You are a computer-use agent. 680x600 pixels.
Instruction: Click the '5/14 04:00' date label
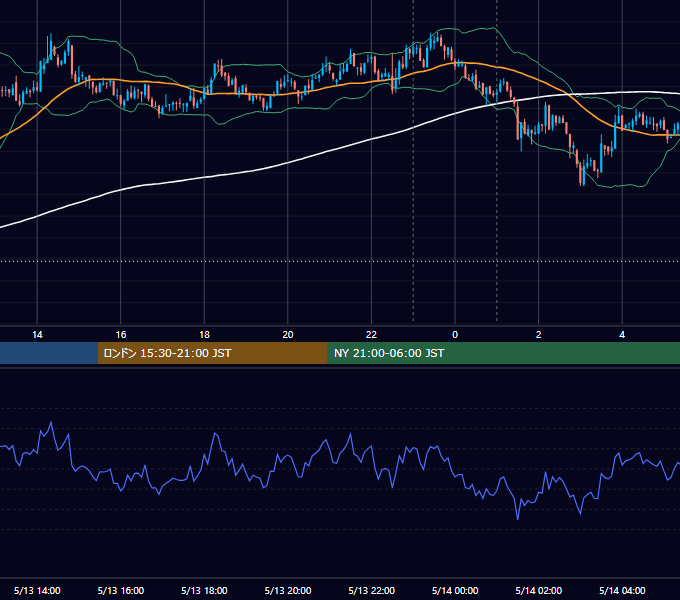tap(622, 590)
